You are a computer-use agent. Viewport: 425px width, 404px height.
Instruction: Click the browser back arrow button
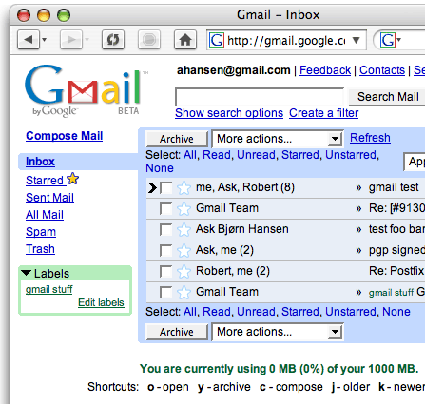(29, 40)
